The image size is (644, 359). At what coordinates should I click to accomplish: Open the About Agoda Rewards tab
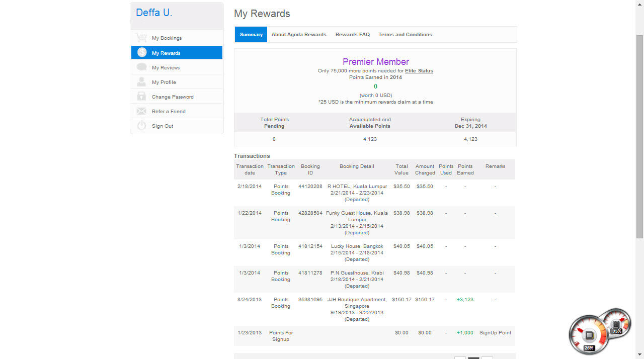(299, 34)
